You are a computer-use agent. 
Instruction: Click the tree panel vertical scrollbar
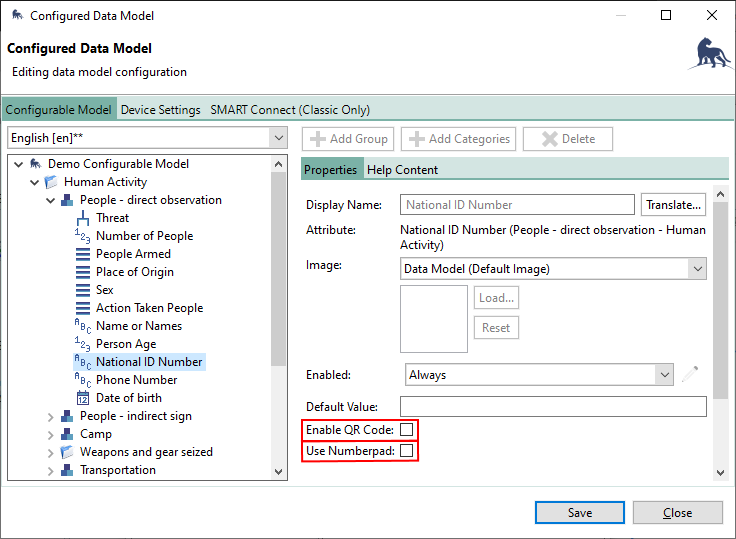[279, 300]
